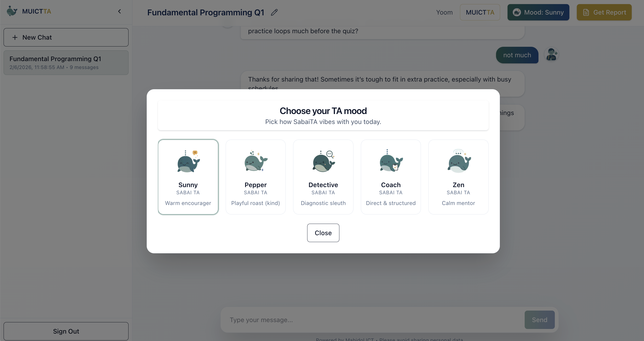Click the pencil icon to rename chat
644x341 pixels.
(274, 12)
